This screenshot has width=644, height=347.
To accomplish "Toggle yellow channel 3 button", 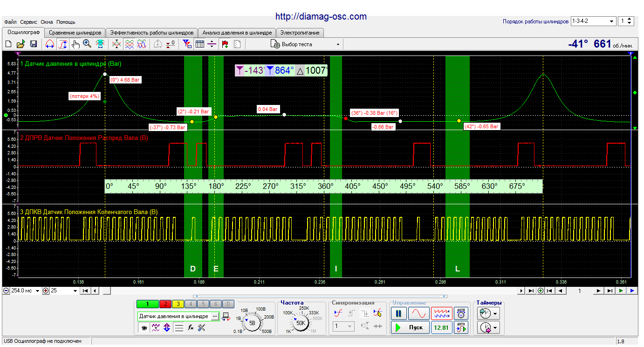I will click(178, 304).
